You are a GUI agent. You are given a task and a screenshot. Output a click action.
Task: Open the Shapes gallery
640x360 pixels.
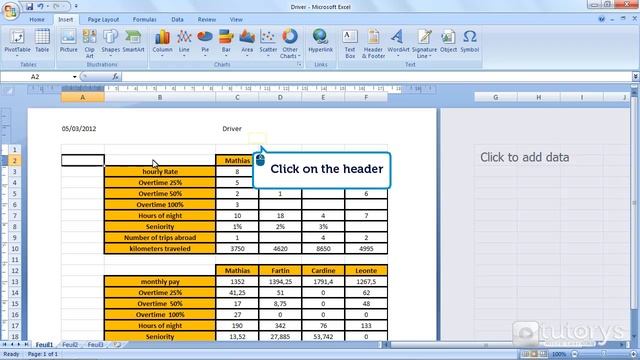coord(110,43)
